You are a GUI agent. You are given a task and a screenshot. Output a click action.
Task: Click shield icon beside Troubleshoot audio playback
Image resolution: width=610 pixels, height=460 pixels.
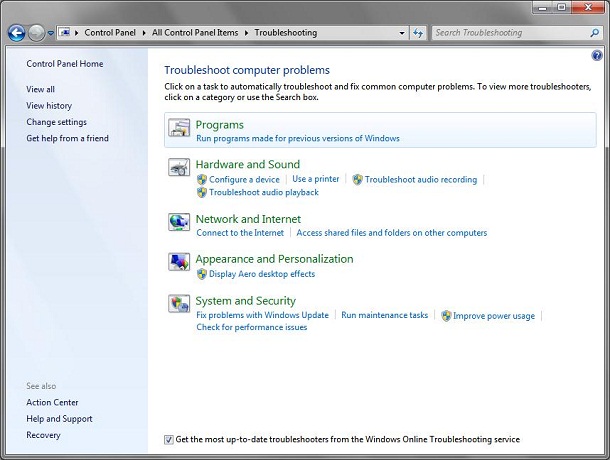point(202,192)
